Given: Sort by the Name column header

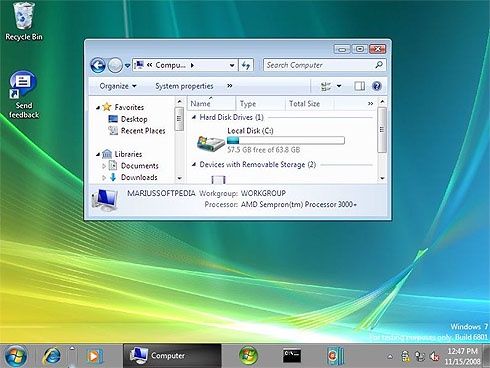Looking at the screenshot, I should click(211, 104).
